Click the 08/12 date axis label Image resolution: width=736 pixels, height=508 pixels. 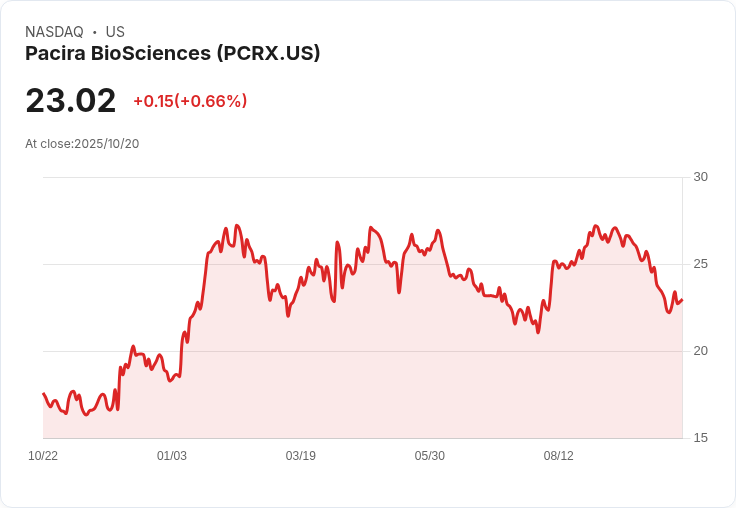tap(559, 456)
